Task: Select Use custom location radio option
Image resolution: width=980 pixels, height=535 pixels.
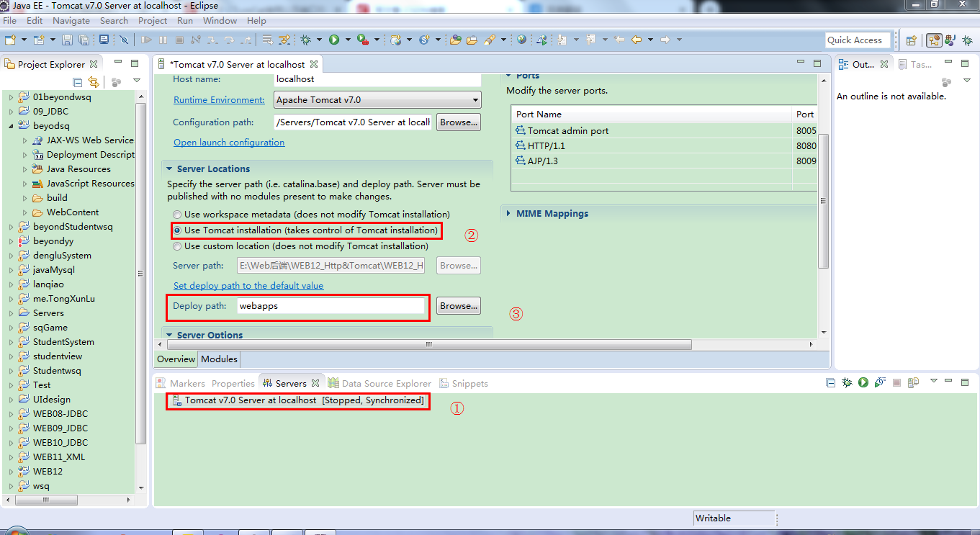Action: tap(177, 246)
